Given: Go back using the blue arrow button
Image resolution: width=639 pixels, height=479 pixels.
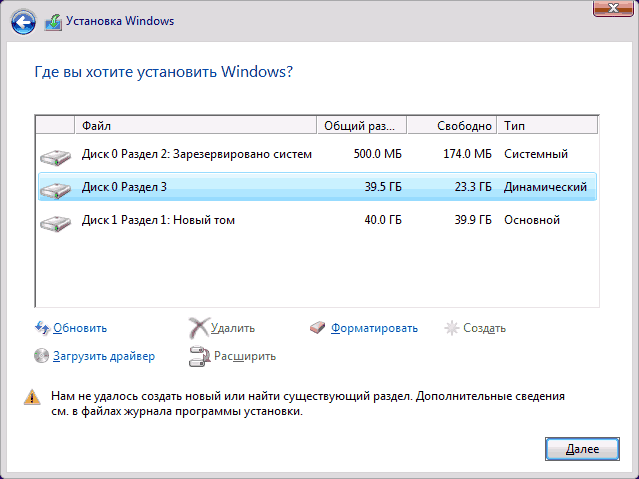Looking at the screenshot, I should click(23, 22).
